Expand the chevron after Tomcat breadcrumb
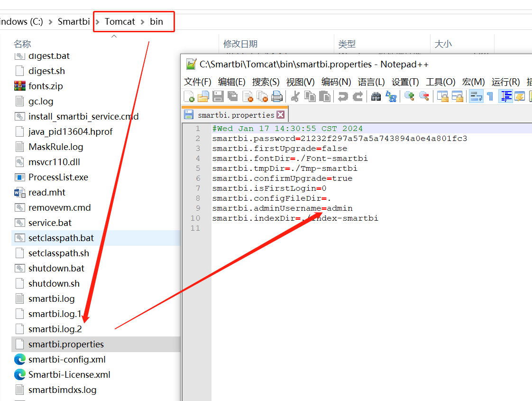The image size is (532, 401). 143,22
